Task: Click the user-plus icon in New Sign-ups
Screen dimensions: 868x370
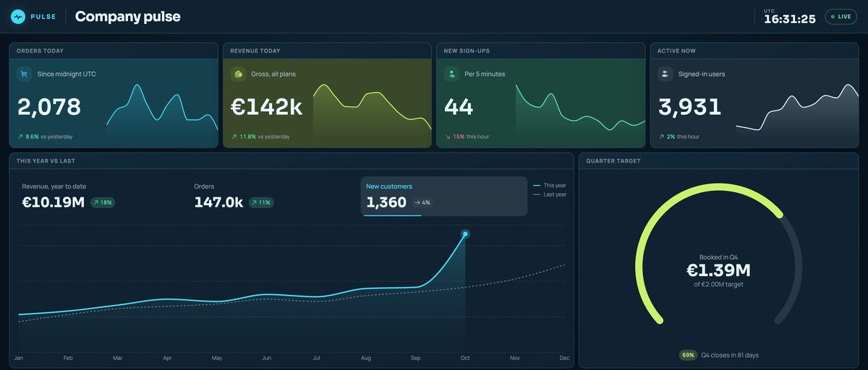Action: tap(451, 74)
